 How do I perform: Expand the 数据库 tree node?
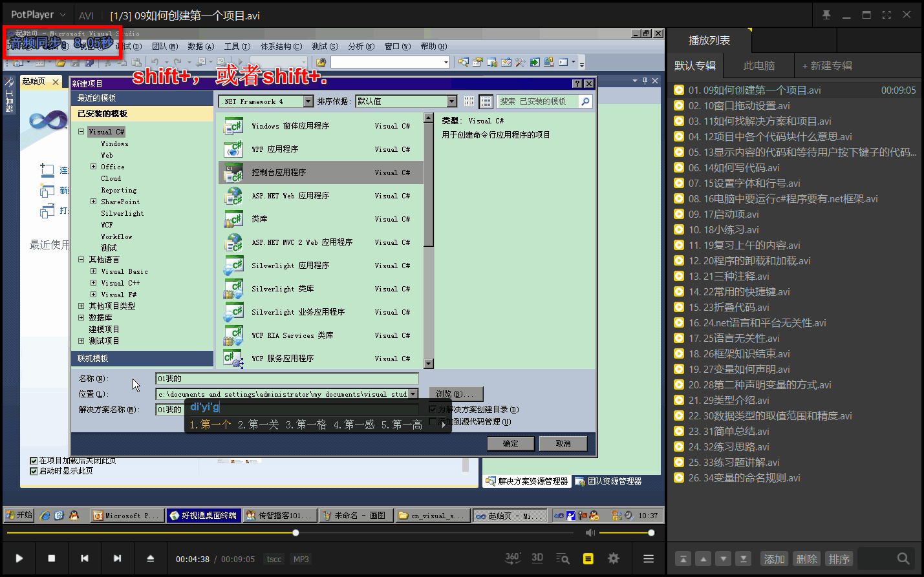[x=81, y=318]
